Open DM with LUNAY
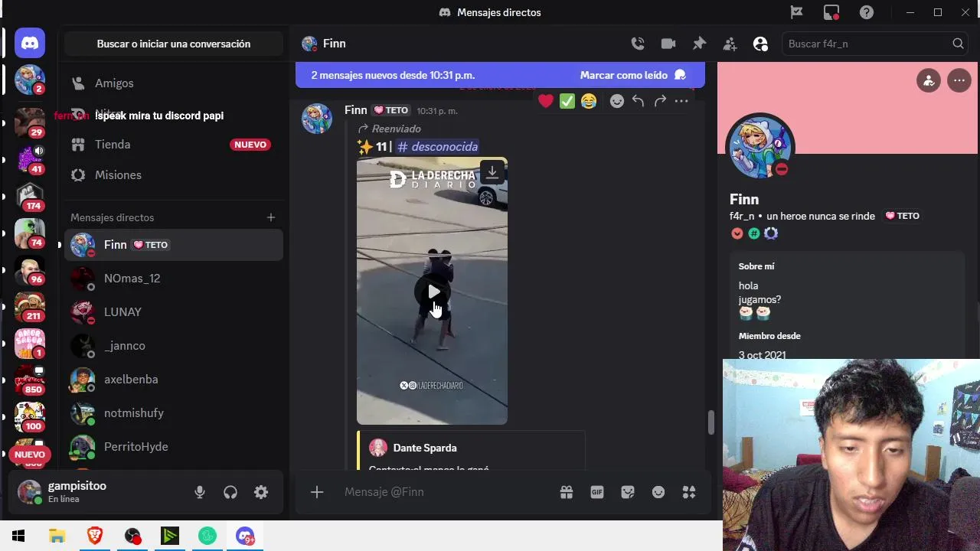The width and height of the screenshot is (980, 551). [174, 311]
